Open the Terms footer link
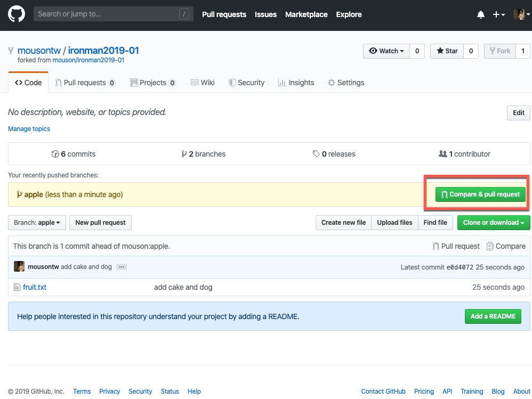 click(82, 391)
